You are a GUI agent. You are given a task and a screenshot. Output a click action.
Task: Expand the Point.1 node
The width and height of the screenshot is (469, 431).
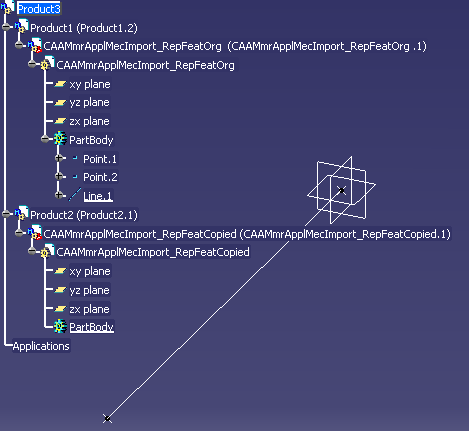tap(59, 158)
